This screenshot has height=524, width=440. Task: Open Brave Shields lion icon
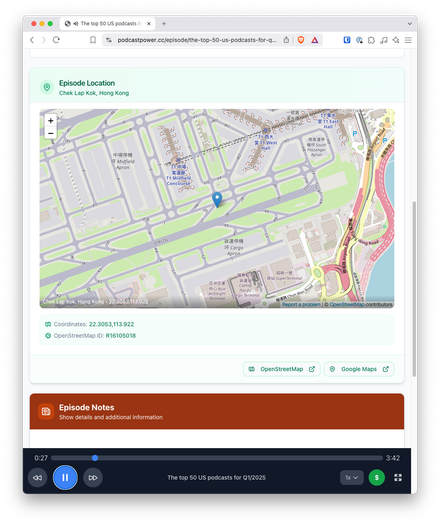(x=301, y=40)
